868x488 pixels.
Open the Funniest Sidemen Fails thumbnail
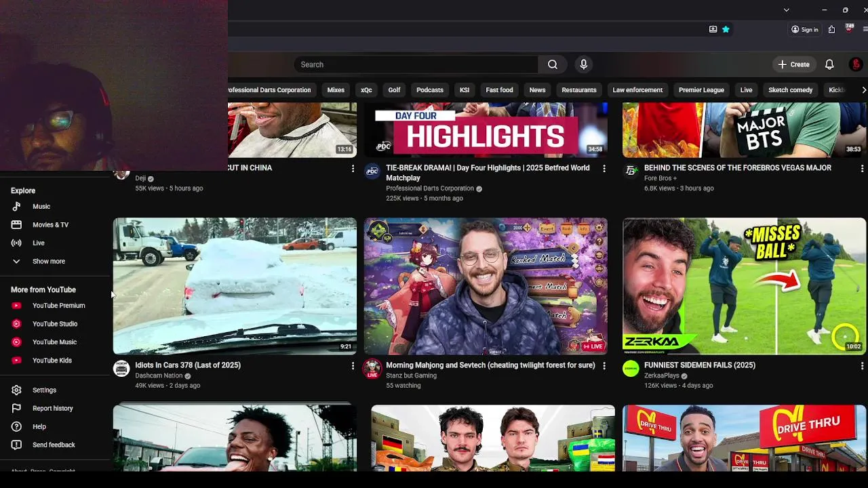click(x=745, y=286)
